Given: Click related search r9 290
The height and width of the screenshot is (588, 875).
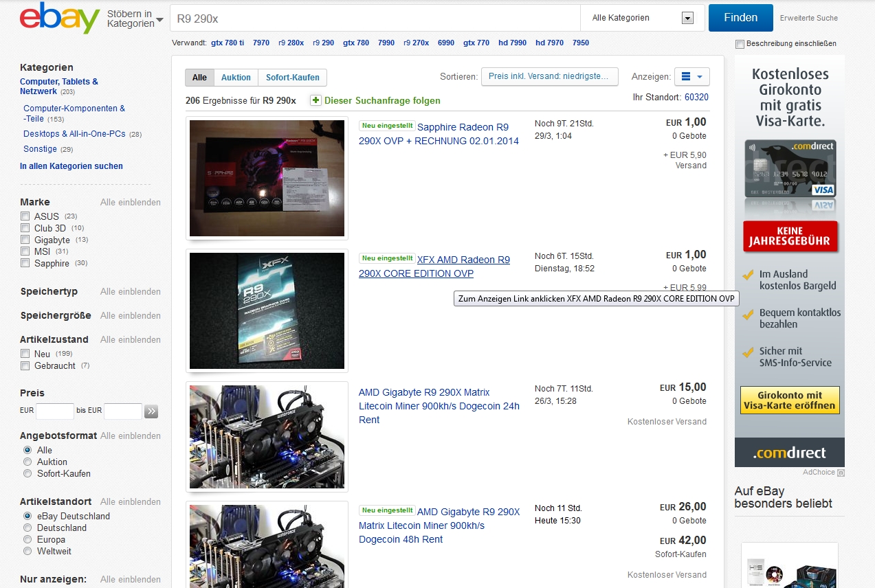Looking at the screenshot, I should click(x=323, y=43).
